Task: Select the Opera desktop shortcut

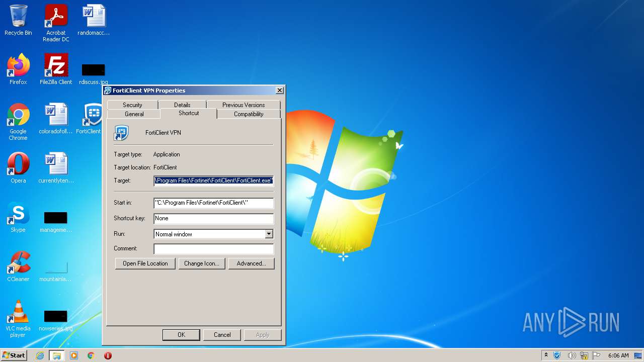Action: click(x=18, y=168)
